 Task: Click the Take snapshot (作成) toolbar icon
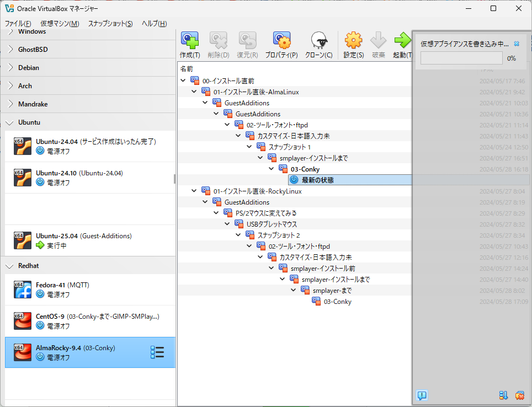click(190, 40)
